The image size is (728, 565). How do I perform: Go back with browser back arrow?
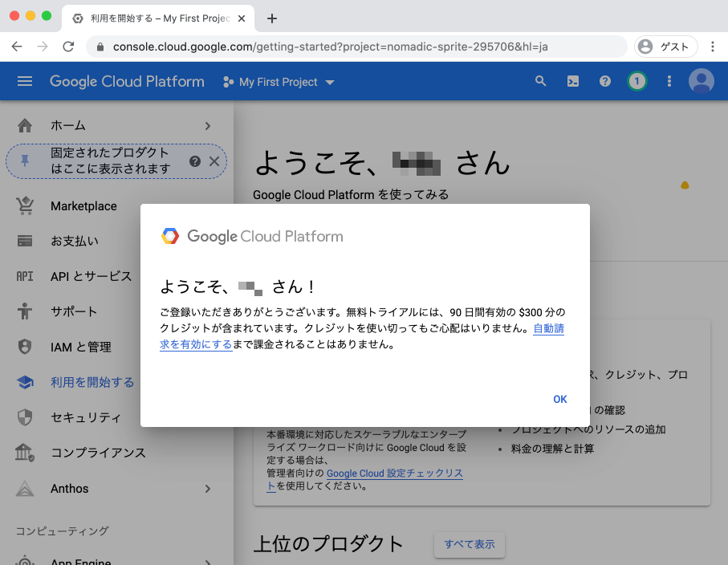point(17,47)
